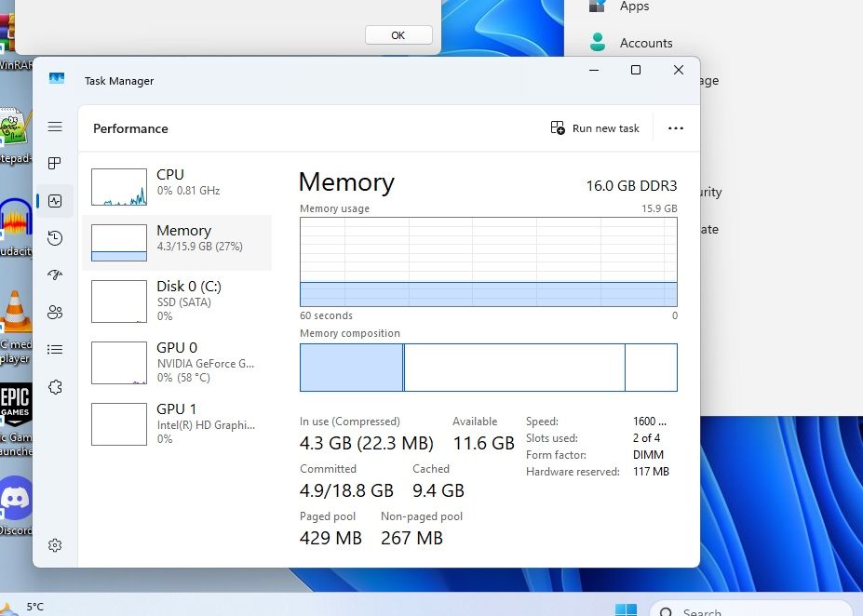Screen dimensions: 863x616
Task: Click the Cached value 9.4 GB
Action: click(x=438, y=490)
